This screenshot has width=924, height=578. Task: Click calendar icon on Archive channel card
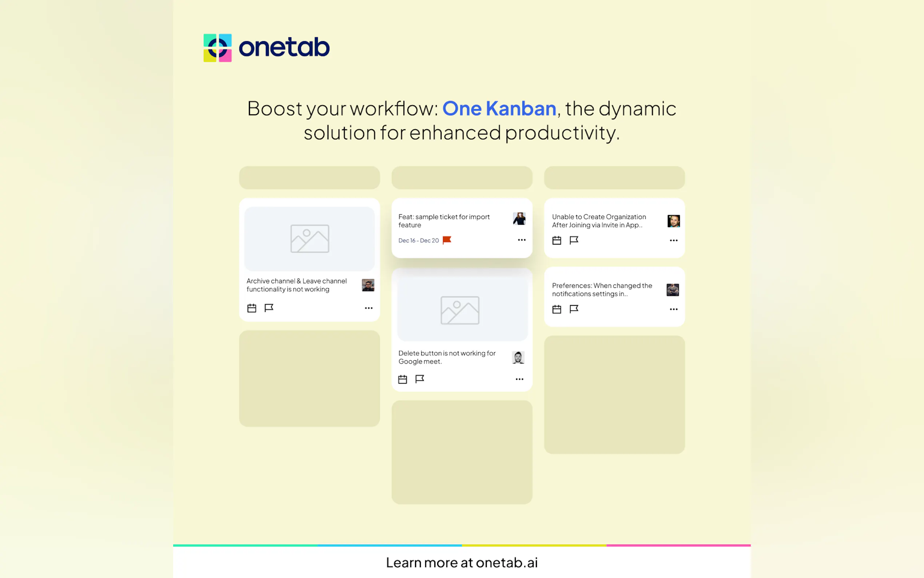pos(251,308)
